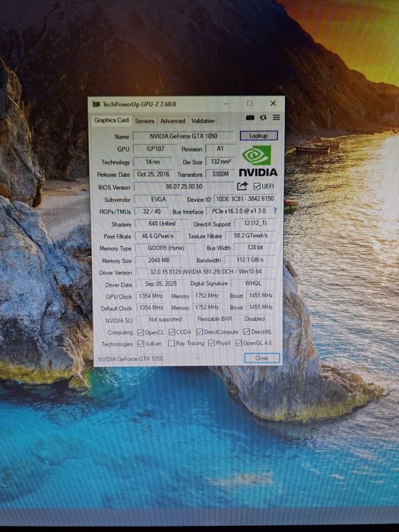Click the Subvendor value EVGA
This screenshot has width=399, height=532.
[x=158, y=199]
